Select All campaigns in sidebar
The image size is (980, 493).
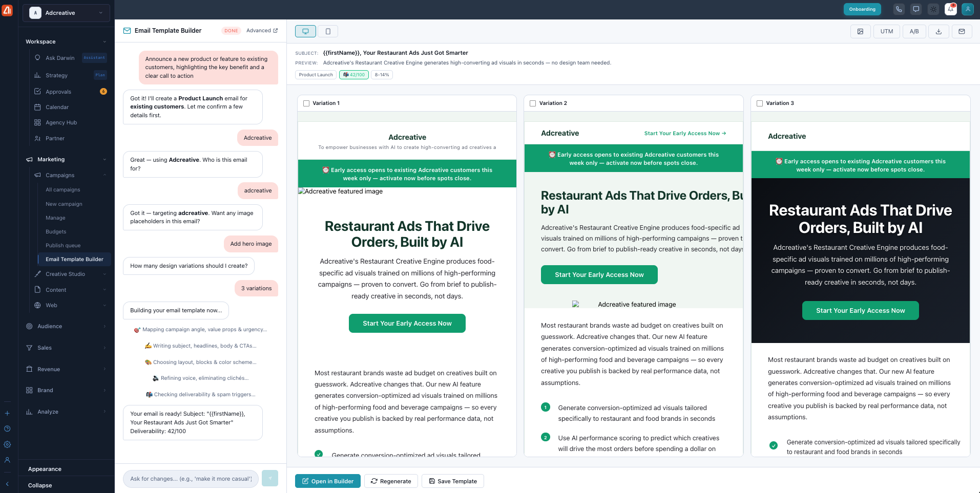point(63,189)
